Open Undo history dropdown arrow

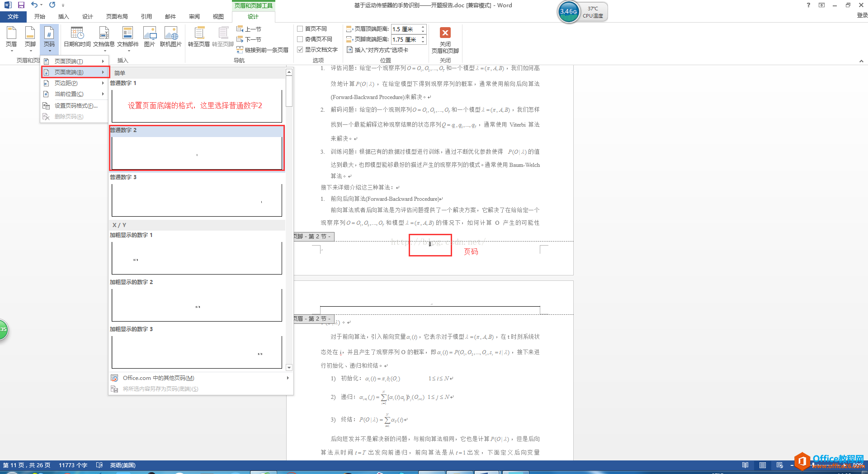[x=41, y=5]
